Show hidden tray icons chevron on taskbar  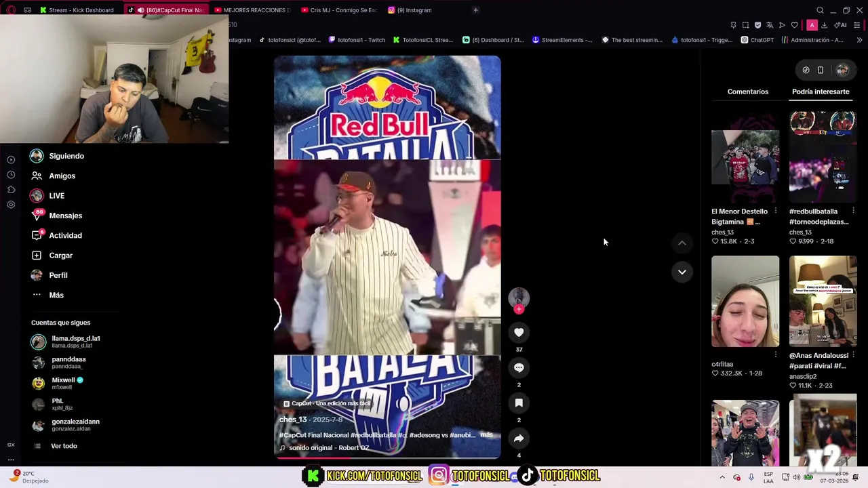(x=722, y=477)
